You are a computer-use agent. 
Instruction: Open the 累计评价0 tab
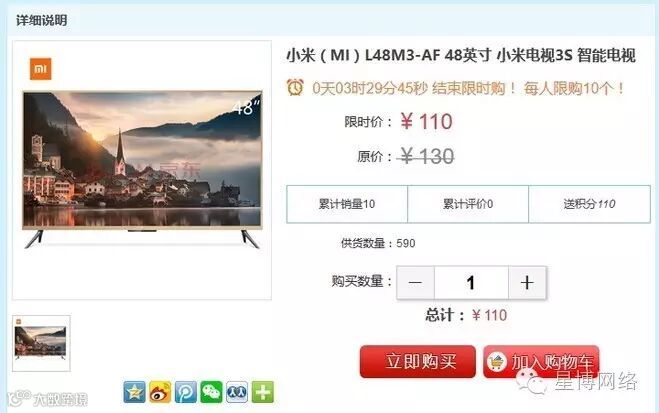point(468,204)
